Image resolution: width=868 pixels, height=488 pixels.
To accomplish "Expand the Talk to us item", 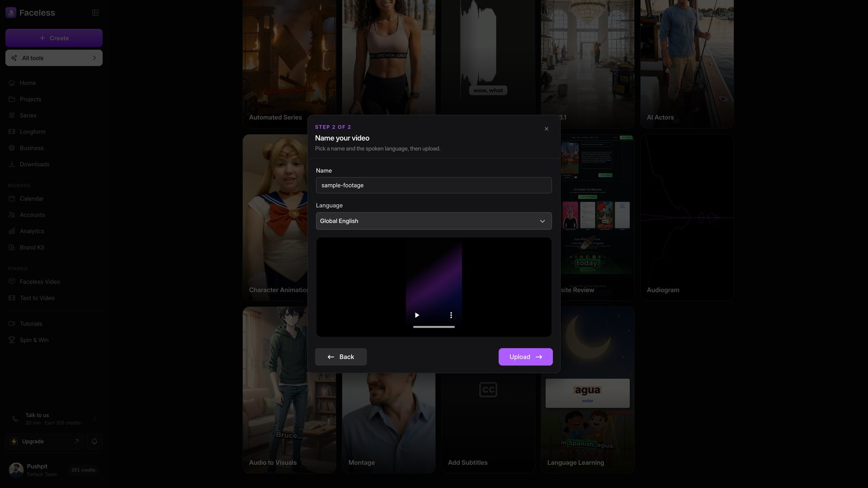I will click(x=54, y=419).
